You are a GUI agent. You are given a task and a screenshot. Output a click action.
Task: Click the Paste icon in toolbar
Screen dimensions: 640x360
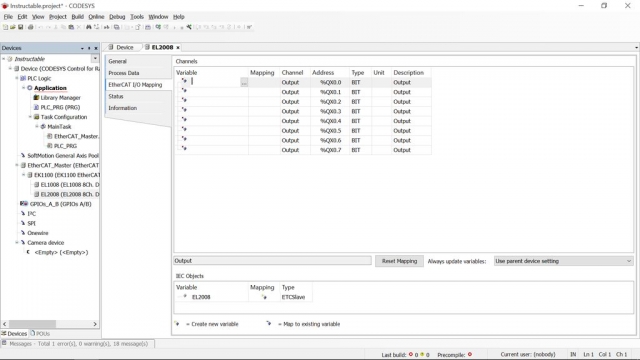click(71, 27)
